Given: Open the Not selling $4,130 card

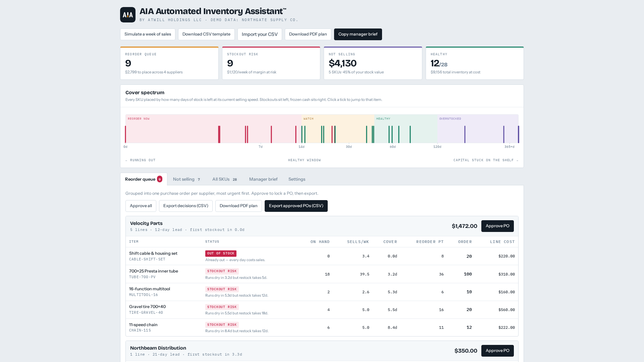Looking at the screenshot, I should pyautogui.click(x=373, y=63).
